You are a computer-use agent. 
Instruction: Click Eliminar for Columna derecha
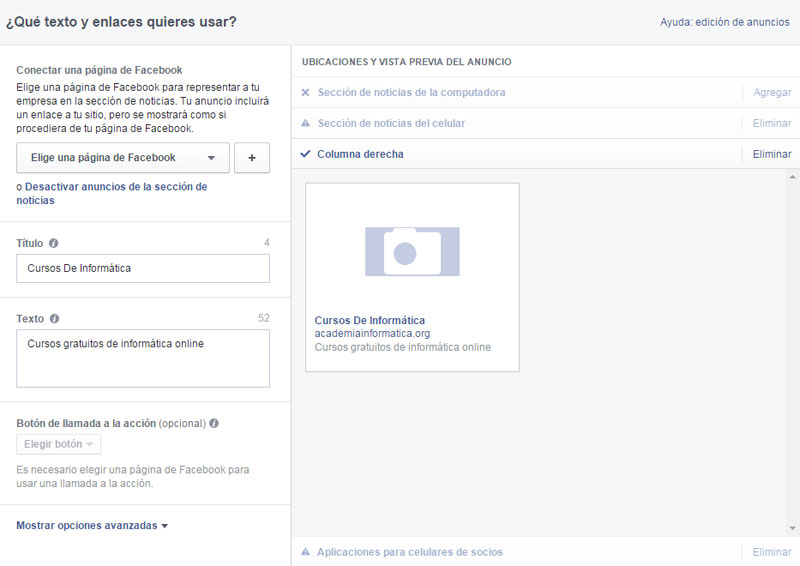pos(772,154)
